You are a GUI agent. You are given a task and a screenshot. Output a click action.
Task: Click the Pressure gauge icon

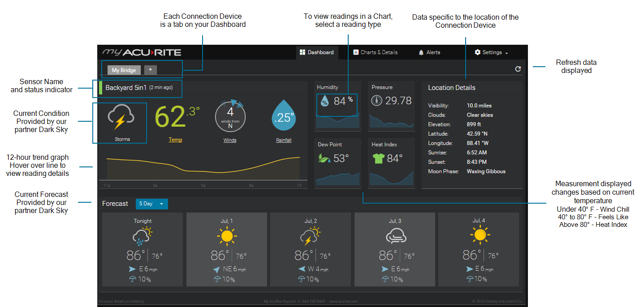(x=376, y=101)
